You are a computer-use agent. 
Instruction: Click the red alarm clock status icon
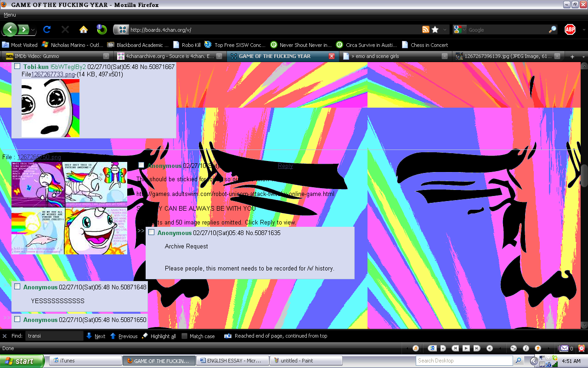pyautogui.click(x=581, y=348)
